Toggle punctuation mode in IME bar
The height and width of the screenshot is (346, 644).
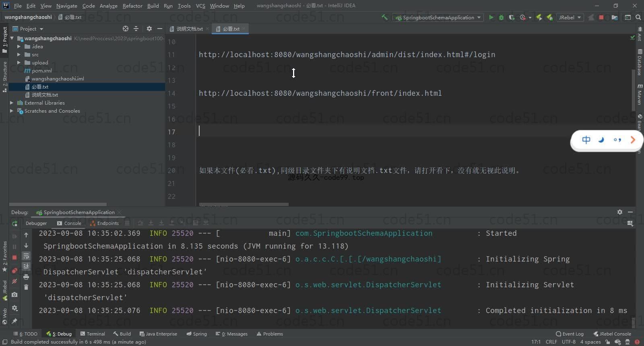point(617,140)
